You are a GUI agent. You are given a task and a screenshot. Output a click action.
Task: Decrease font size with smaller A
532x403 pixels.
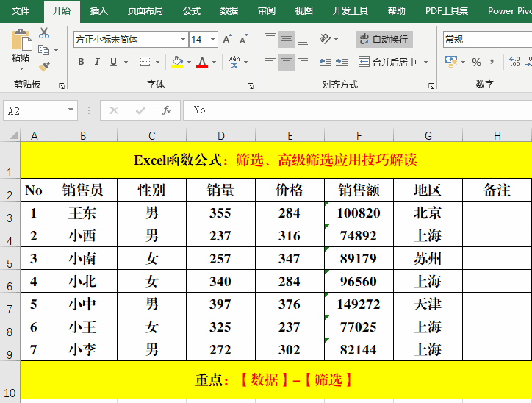(x=244, y=40)
